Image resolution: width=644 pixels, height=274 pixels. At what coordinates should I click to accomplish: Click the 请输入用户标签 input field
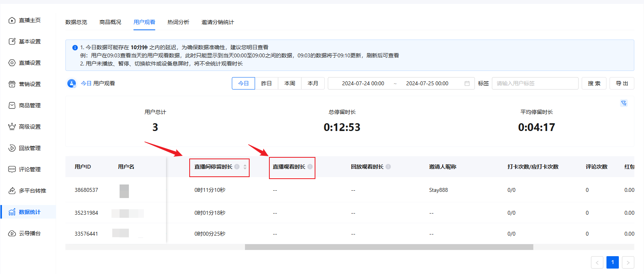pyautogui.click(x=534, y=83)
